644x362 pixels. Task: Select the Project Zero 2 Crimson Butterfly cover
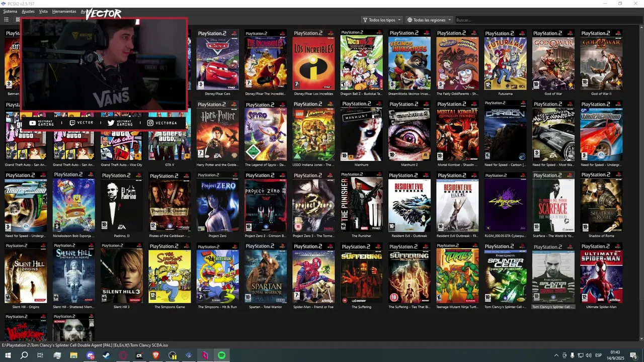click(x=266, y=202)
